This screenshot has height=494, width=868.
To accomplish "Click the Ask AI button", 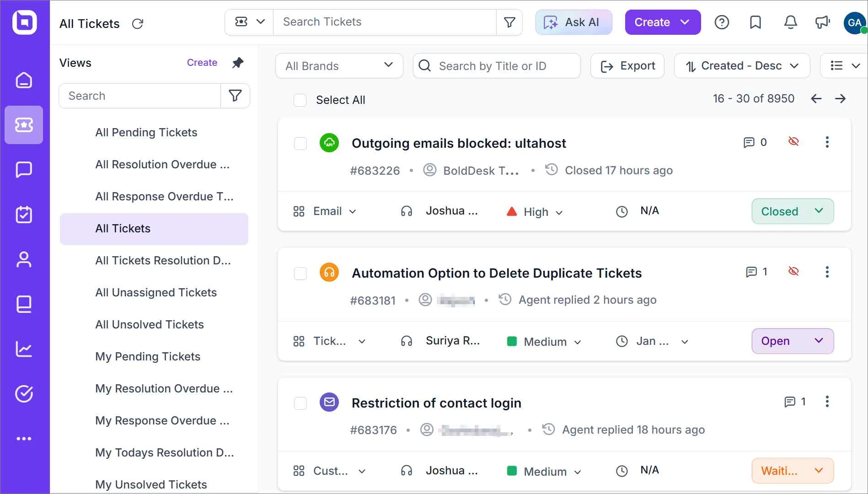I will 573,22.
